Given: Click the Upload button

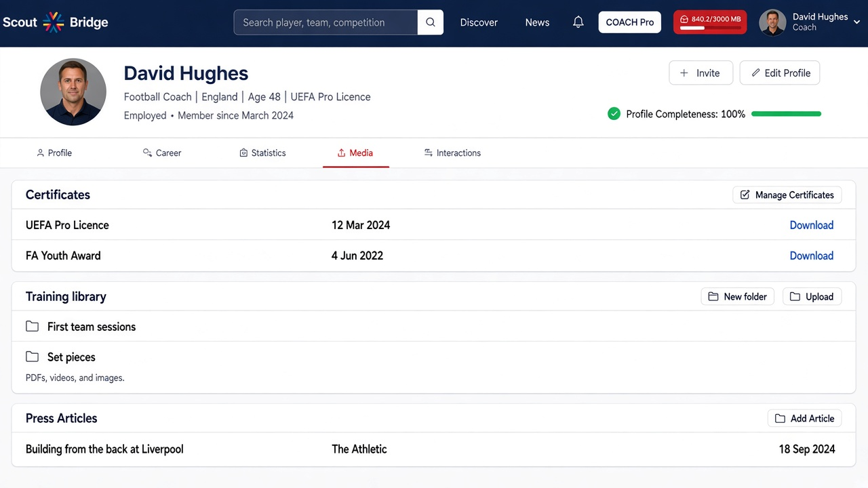Looking at the screenshot, I should [812, 297].
